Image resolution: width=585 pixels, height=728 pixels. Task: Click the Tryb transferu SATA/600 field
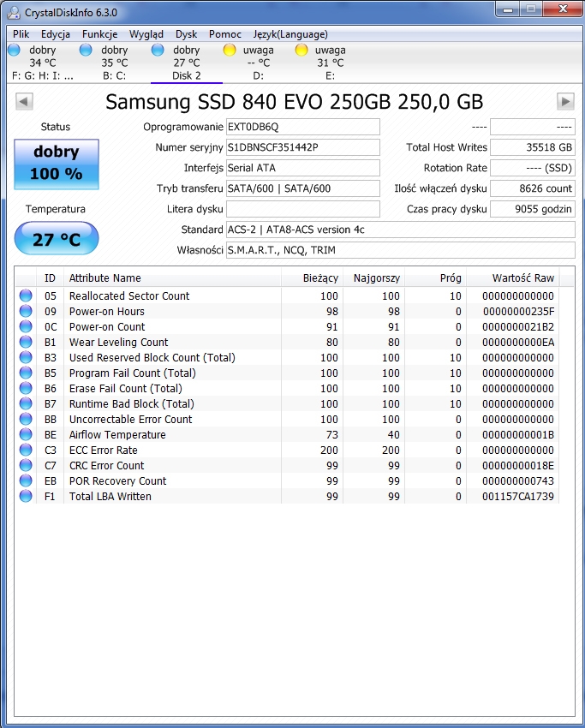pyautogui.click(x=302, y=188)
